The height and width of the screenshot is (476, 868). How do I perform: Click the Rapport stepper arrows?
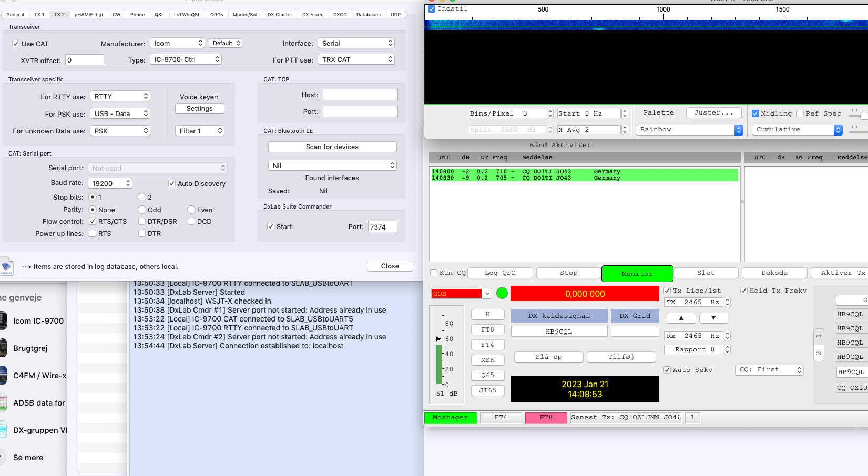[728, 349]
